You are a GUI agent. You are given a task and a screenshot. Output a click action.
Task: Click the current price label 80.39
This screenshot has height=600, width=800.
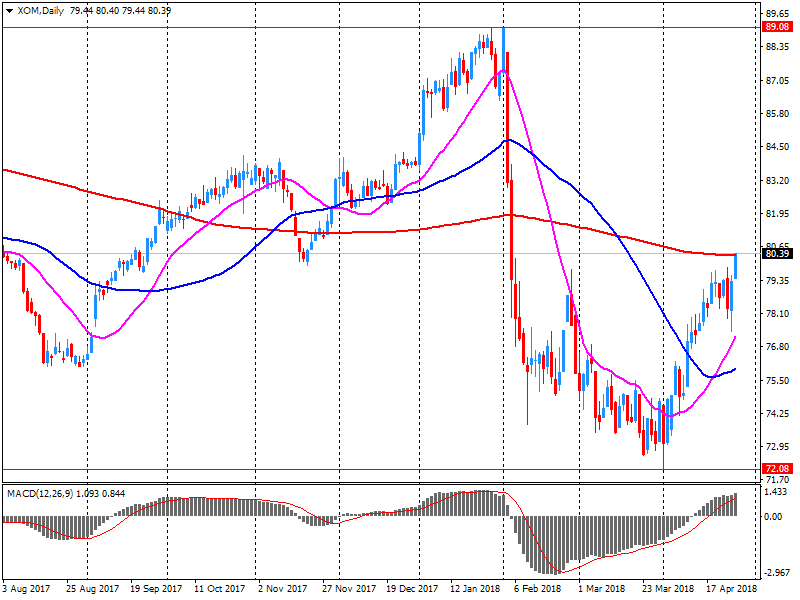[777, 254]
